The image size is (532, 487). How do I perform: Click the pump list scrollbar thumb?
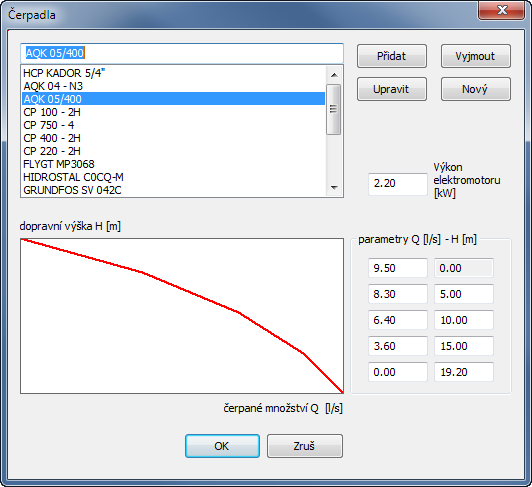tap(334, 109)
